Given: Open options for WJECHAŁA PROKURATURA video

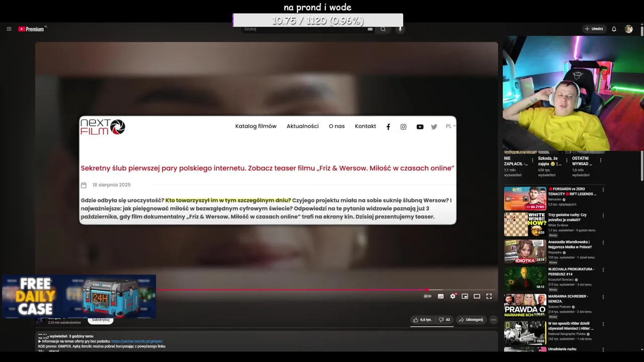Looking at the screenshot, I should pos(603,270).
